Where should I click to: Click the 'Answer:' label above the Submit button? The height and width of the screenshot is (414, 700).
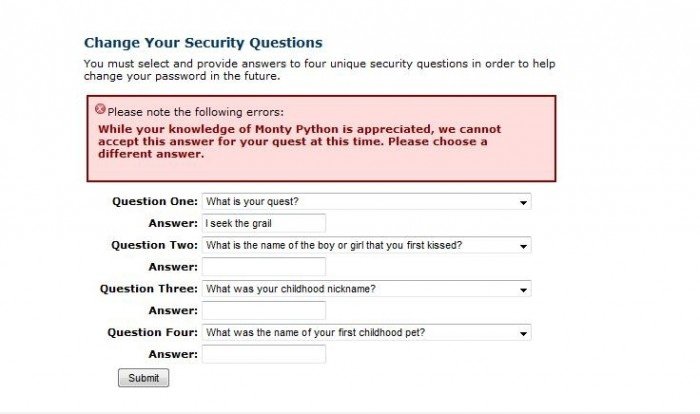(173, 355)
